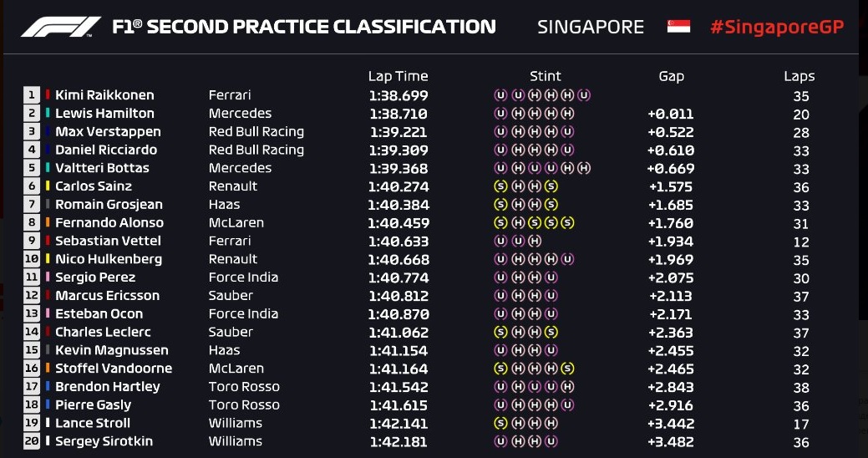Click the SINGAPORE title text

(x=591, y=27)
